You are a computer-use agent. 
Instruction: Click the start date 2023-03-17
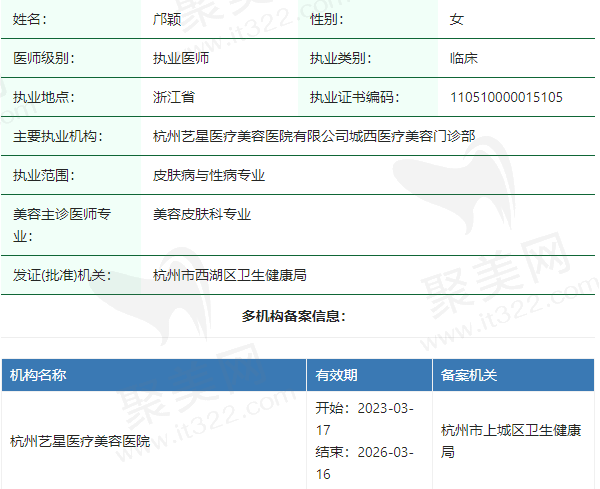tap(364, 419)
